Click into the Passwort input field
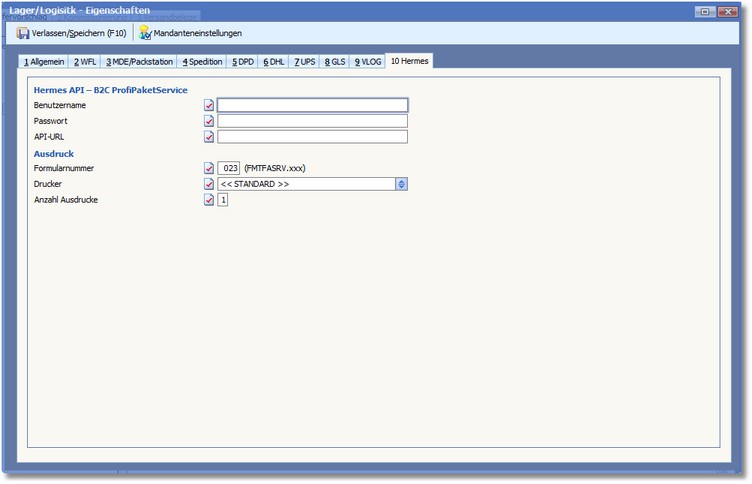The width and height of the screenshot is (752, 484). point(312,121)
